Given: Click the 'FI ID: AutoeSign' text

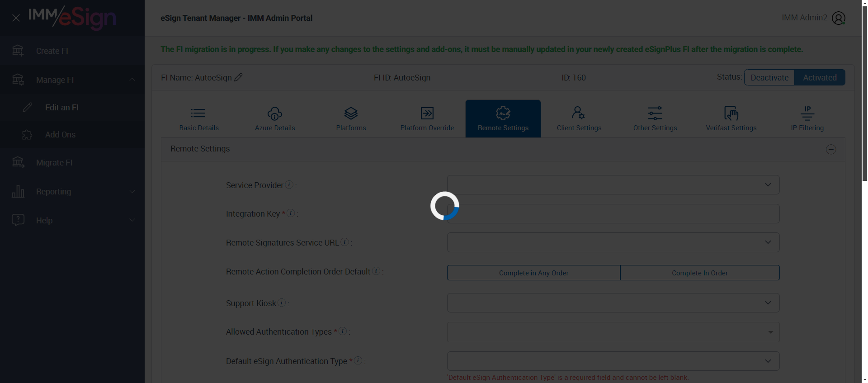Looking at the screenshot, I should [x=402, y=77].
